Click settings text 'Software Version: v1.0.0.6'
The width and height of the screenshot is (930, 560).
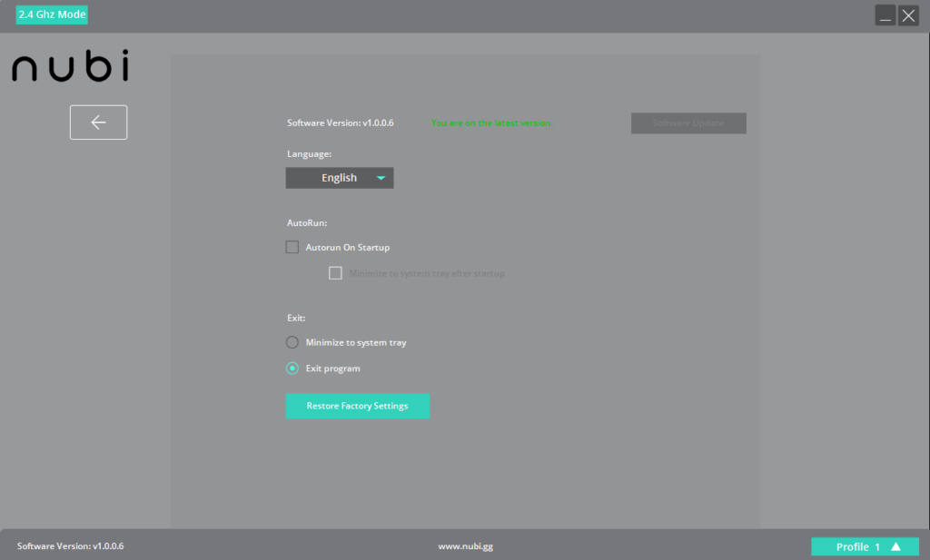tap(341, 123)
